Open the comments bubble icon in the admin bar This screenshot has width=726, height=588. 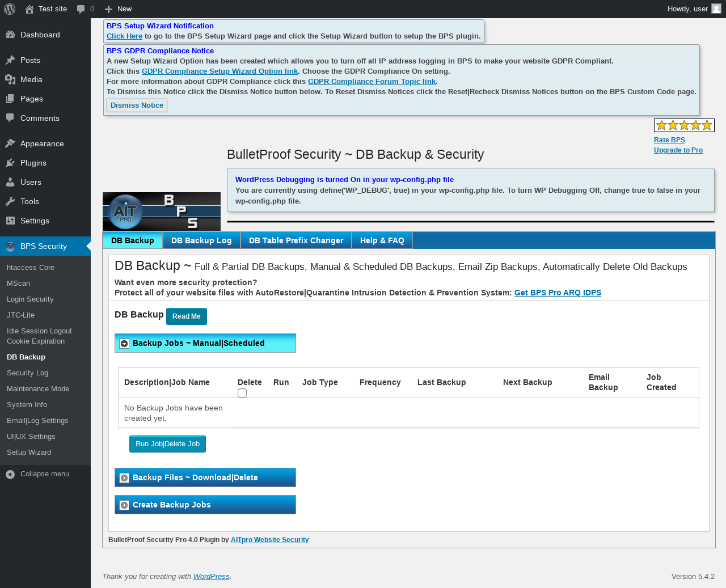(x=81, y=9)
